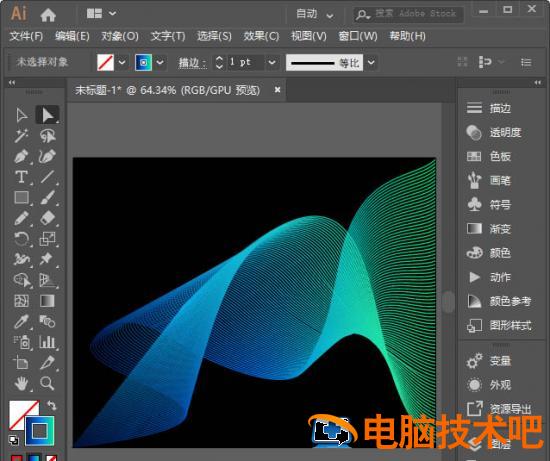The image size is (550, 461).
Task: Select the Line Segment tool
Action: point(47,177)
